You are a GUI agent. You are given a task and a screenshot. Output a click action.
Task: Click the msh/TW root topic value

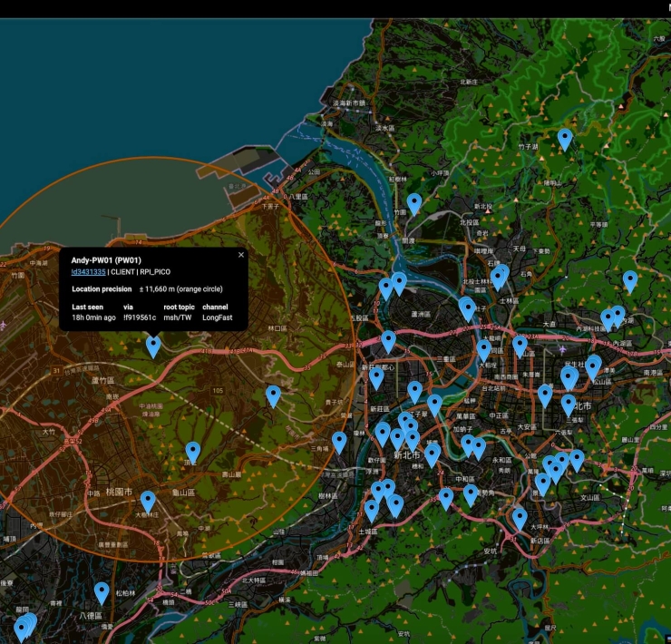[x=178, y=317]
